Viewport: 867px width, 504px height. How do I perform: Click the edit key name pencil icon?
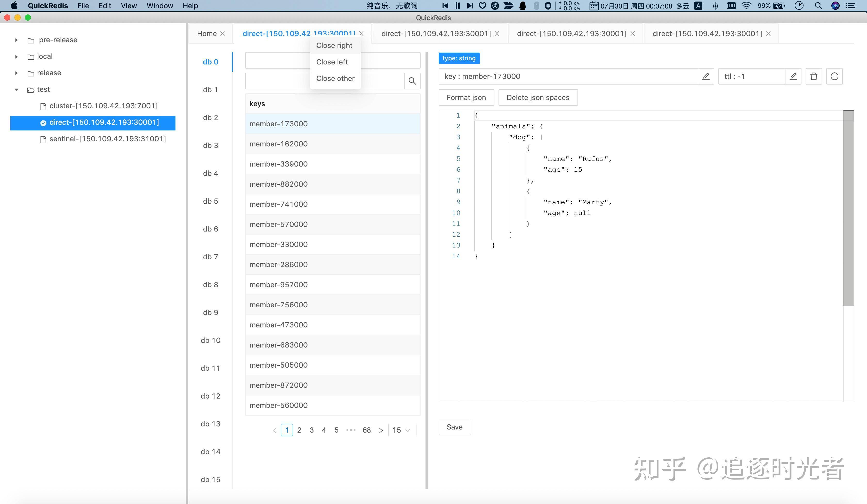pos(706,76)
